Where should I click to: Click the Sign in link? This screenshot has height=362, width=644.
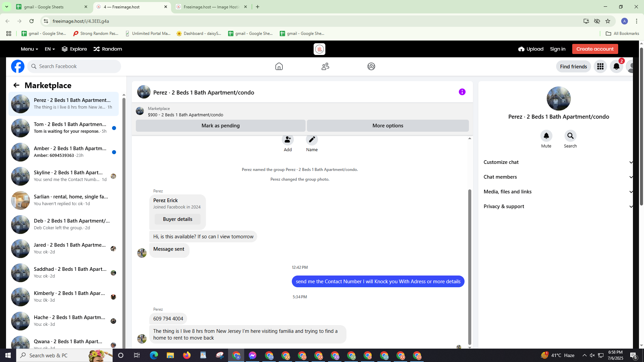pyautogui.click(x=558, y=49)
